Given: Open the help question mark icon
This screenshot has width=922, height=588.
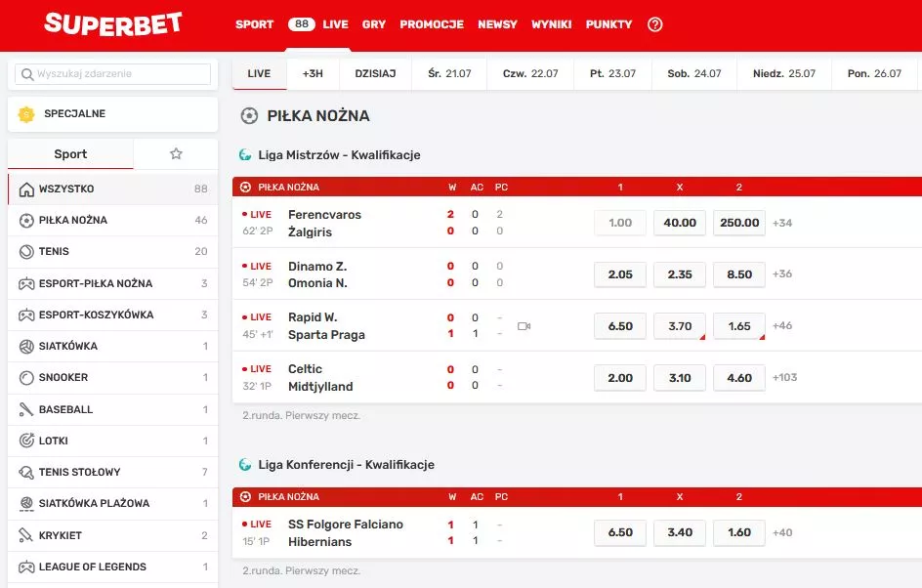Looking at the screenshot, I should [655, 24].
